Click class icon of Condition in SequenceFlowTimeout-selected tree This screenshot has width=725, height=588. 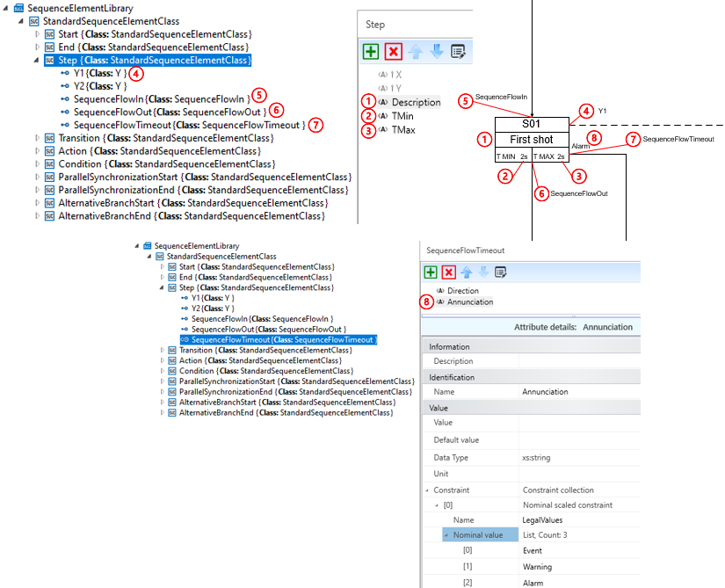pos(172,371)
